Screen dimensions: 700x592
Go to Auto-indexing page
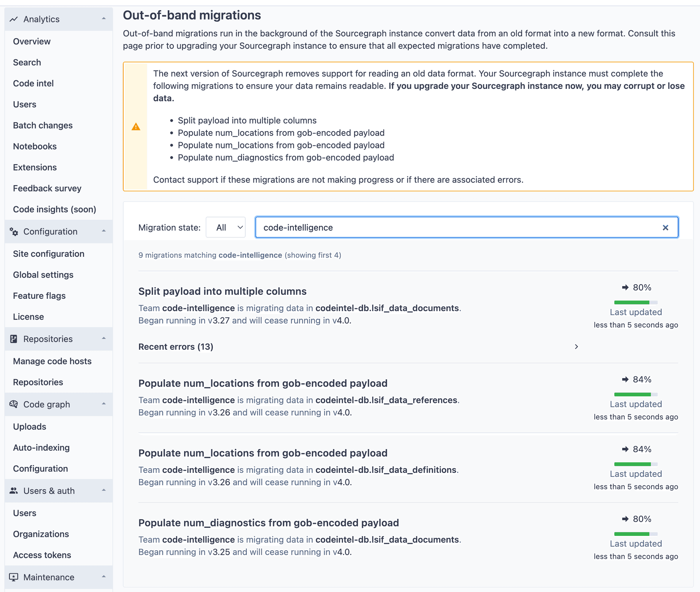click(41, 448)
